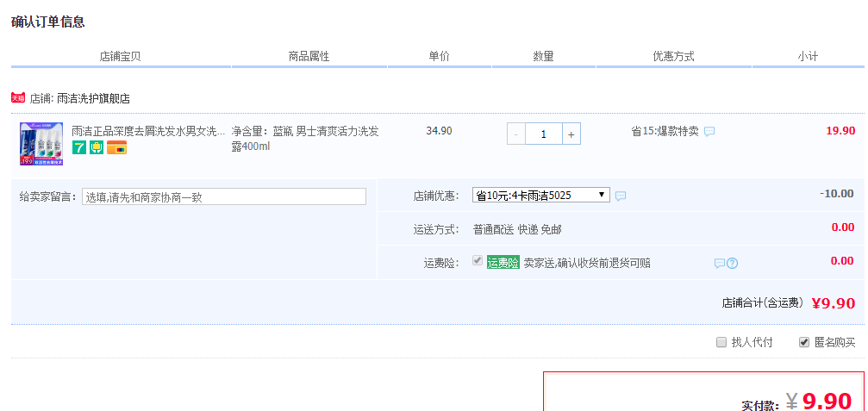This screenshot has width=868, height=411.
Task: Check the 找人代付 checkbox
Action: coord(721,342)
